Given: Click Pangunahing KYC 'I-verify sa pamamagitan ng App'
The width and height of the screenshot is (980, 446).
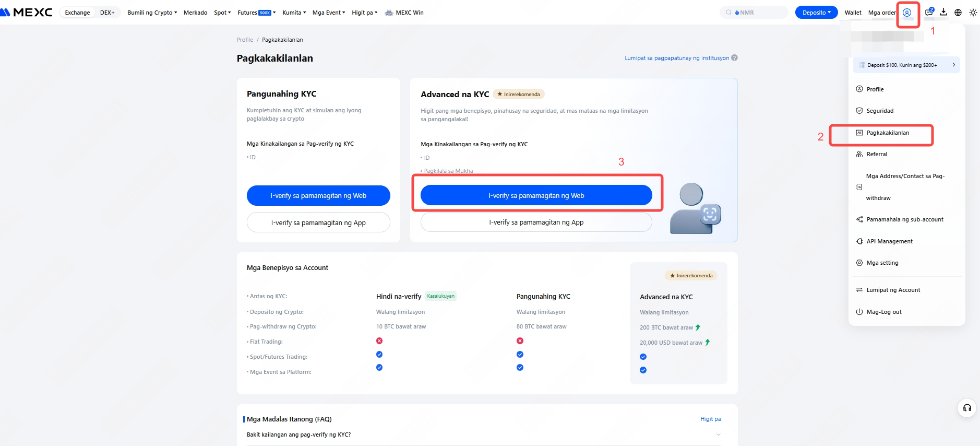Looking at the screenshot, I should (x=318, y=222).
